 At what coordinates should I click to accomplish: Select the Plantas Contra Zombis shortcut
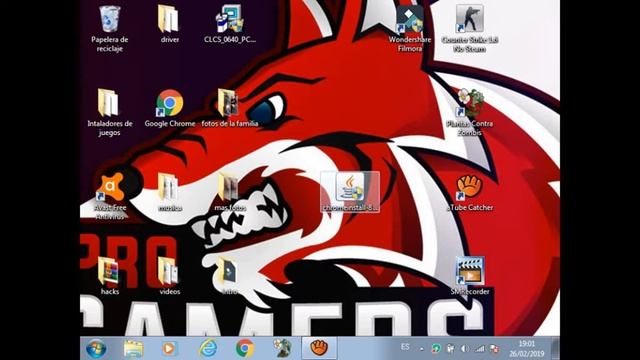(x=469, y=112)
